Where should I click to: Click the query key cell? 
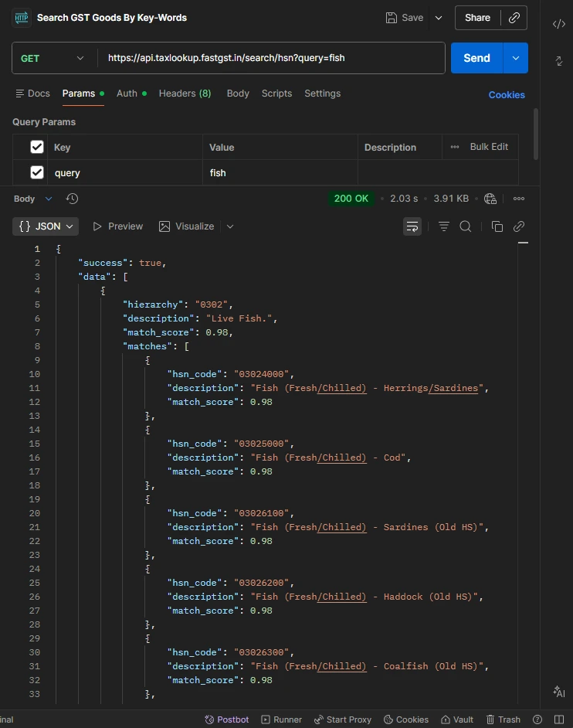pos(125,172)
